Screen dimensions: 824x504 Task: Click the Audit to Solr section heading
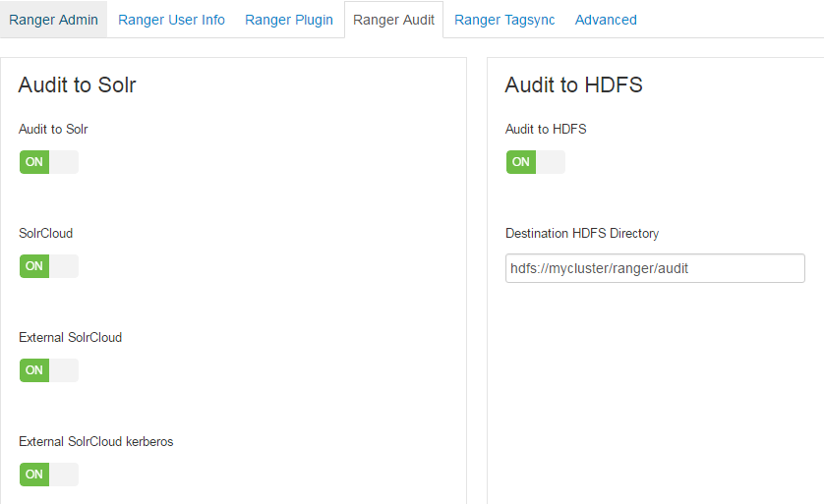77,85
